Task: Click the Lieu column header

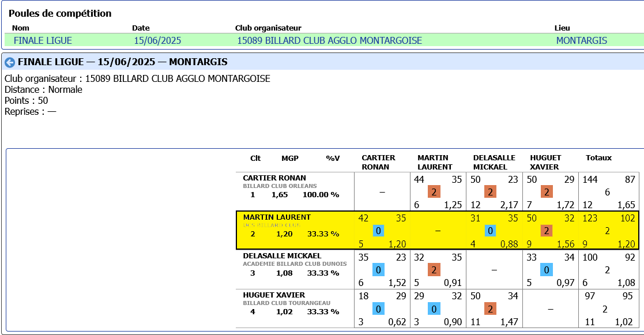Action: [562, 28]
